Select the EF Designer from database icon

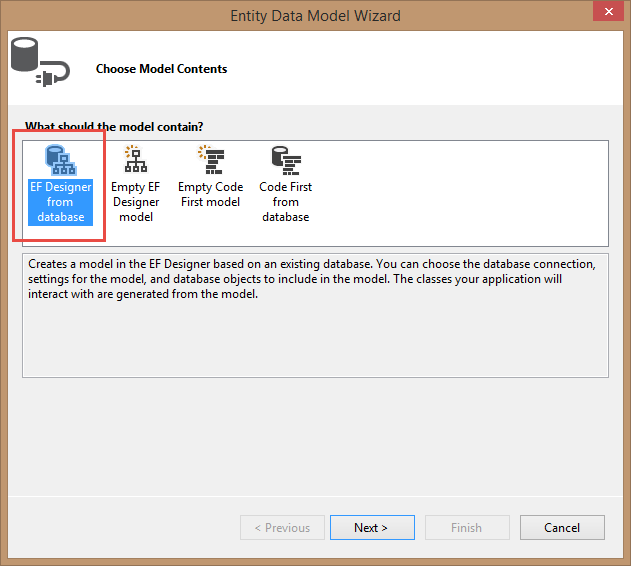pos(60,159)
